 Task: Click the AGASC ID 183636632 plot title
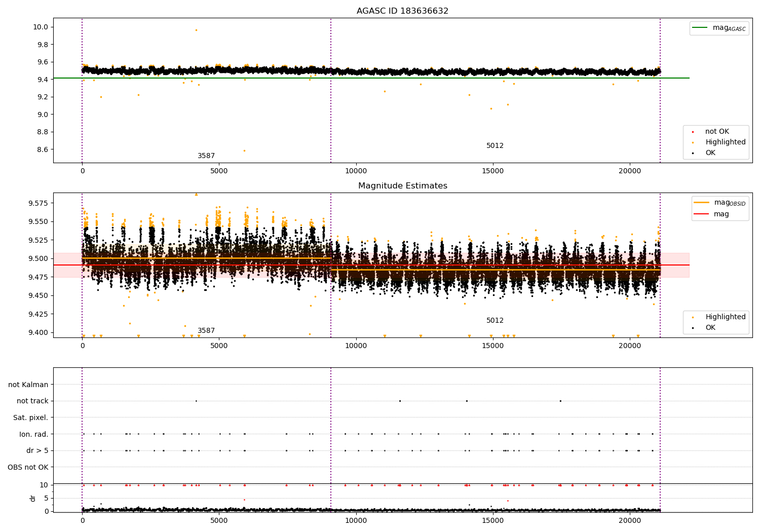tap(402, 11)
